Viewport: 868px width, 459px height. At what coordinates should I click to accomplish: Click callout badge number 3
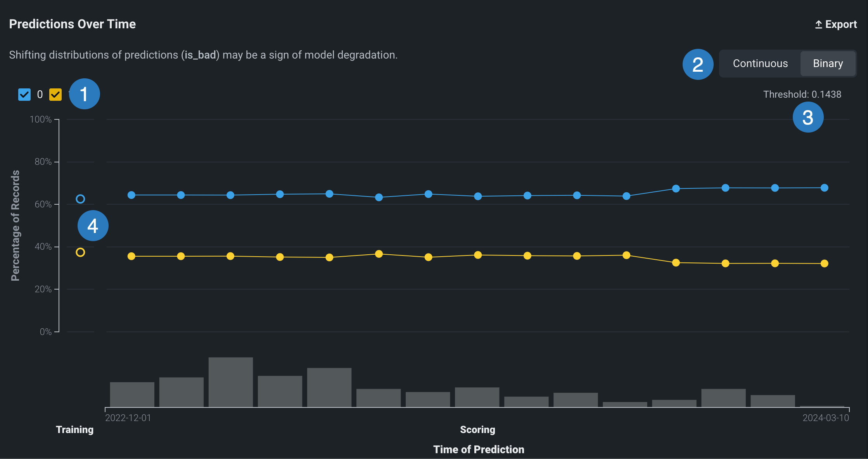[x=808, y=117]
